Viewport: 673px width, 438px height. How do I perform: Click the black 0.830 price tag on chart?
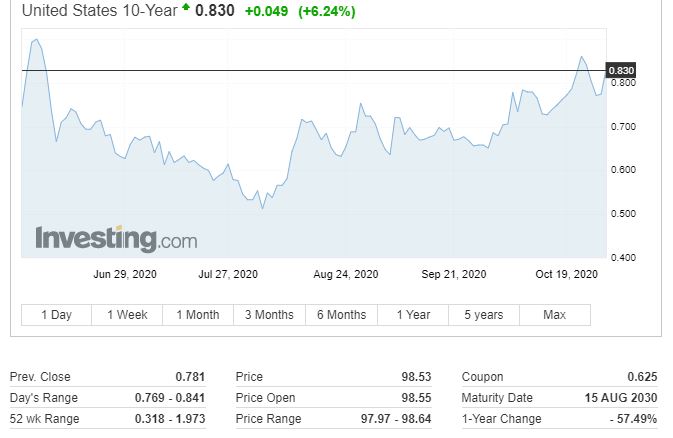(621, 70)
